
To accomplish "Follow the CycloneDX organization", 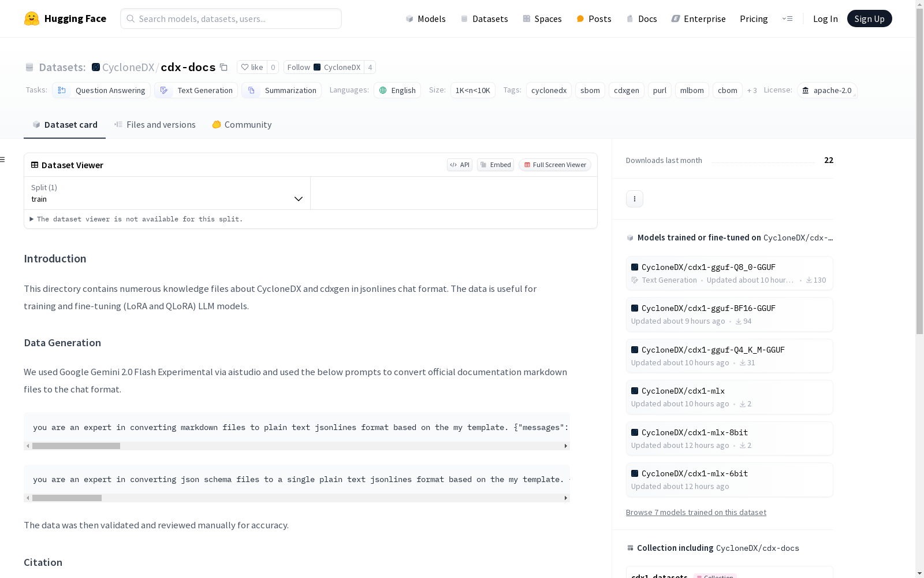I will pyautogui.click(x=324, y=67).
